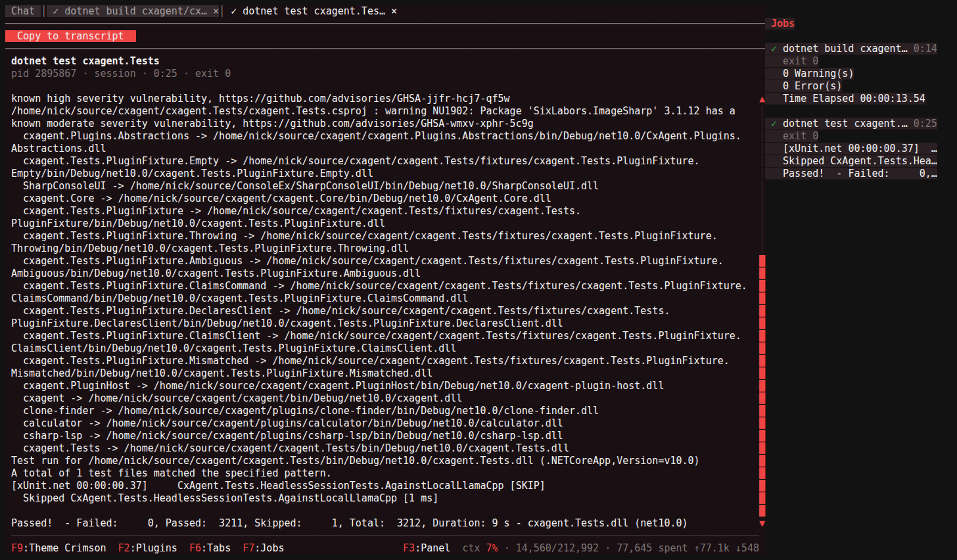The height and width of the screenshot is (560, 957).
Task: Click 'Skipped CxAgent.Tests.Hea…' in Jobs panel
Action: click(860, 161)
